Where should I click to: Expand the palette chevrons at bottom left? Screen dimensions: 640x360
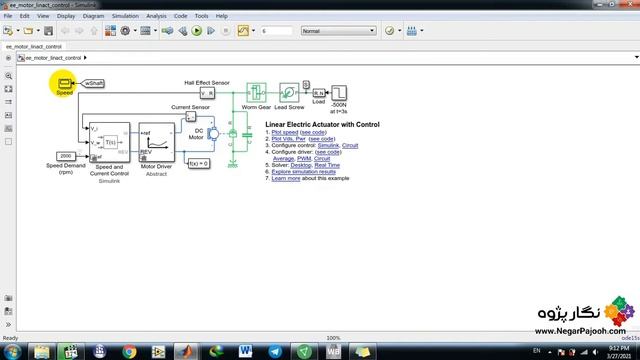click(x=9, y=324)
